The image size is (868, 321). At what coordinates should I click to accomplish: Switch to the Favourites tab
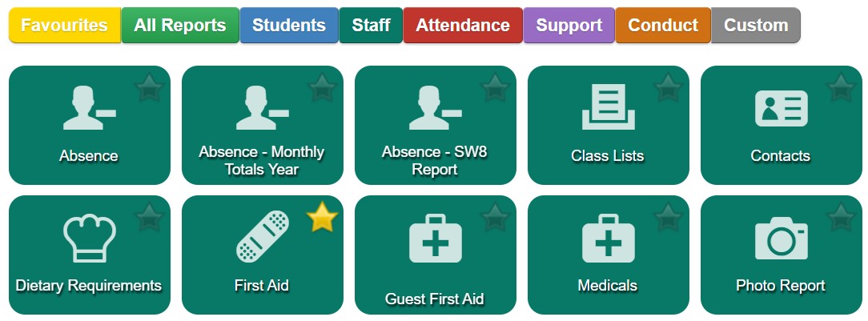pos(65,25)
